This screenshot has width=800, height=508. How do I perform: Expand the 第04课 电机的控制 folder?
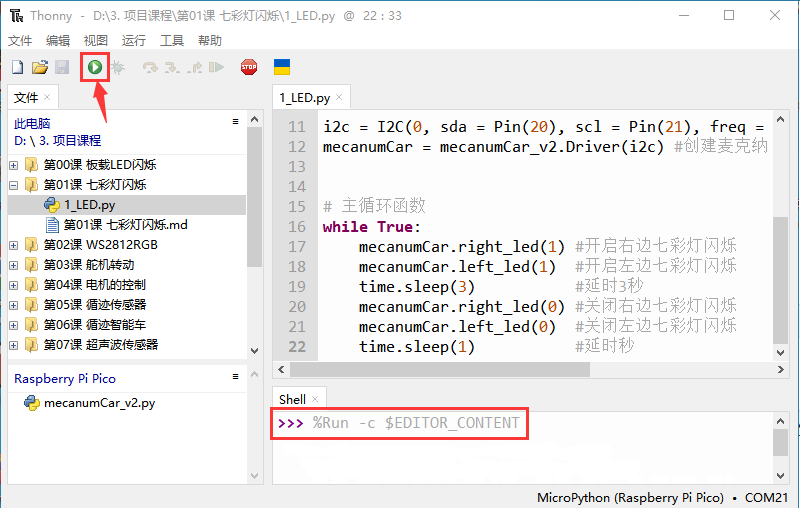tap(14, 285)
